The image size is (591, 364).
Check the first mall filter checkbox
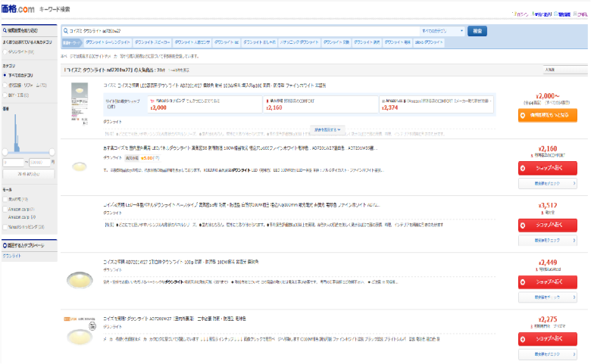6,198
